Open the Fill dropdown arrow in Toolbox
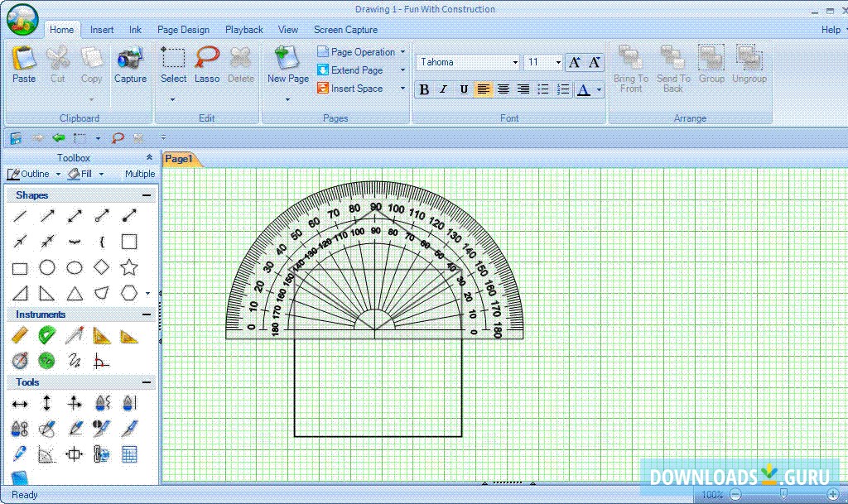 click(x=101, y=174)
